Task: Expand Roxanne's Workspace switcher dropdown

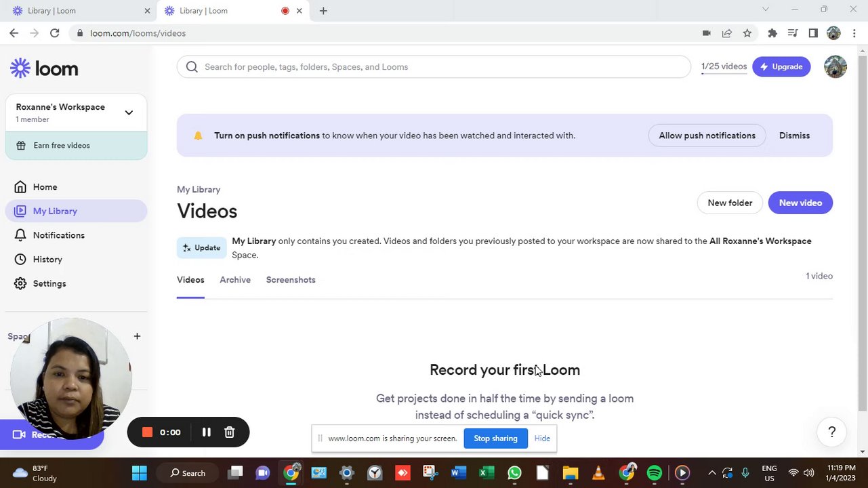Action: (129, 113)
